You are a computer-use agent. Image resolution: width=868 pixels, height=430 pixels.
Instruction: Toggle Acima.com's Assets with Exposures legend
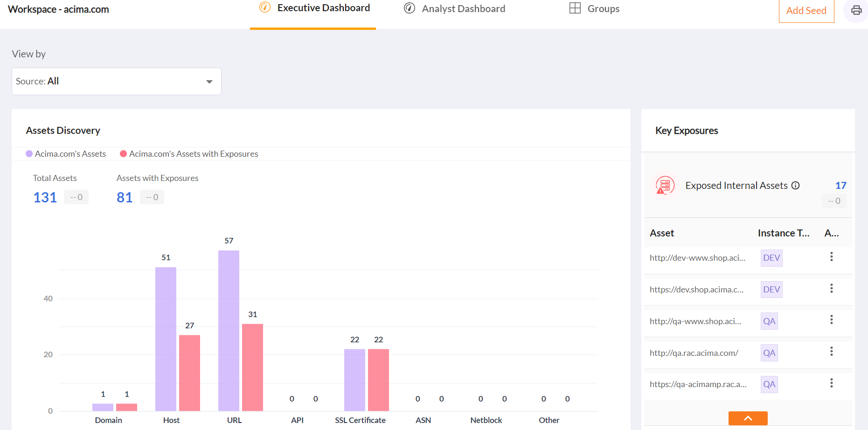[x=189, y=154]
